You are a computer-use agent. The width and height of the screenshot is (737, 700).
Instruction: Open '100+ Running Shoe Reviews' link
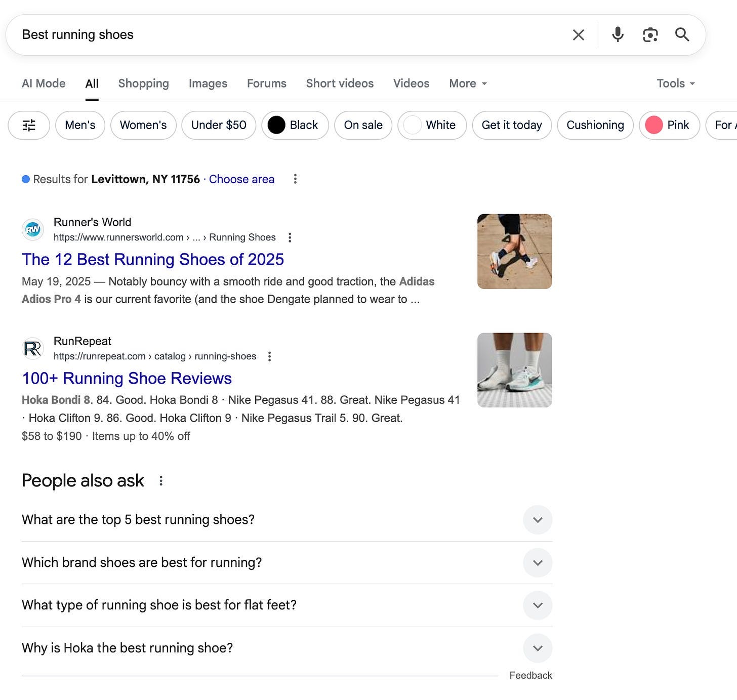(127, 378)
